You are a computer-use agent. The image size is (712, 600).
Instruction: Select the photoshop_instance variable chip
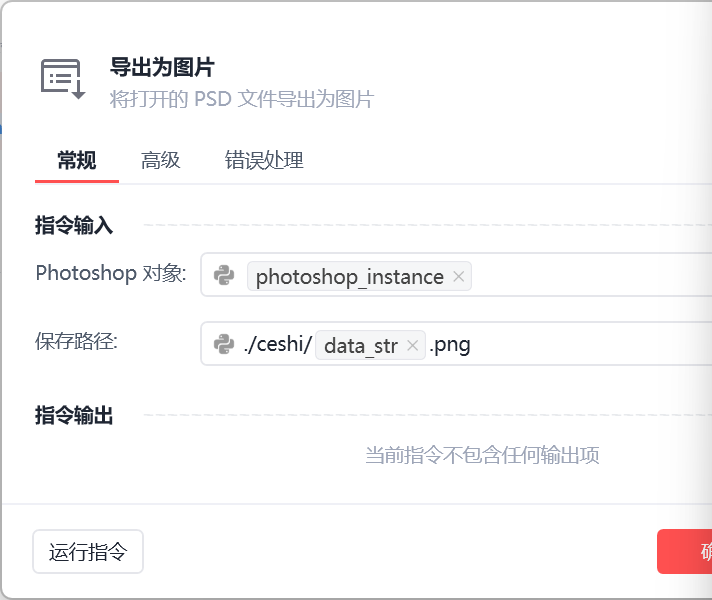(x=348, y=277)
